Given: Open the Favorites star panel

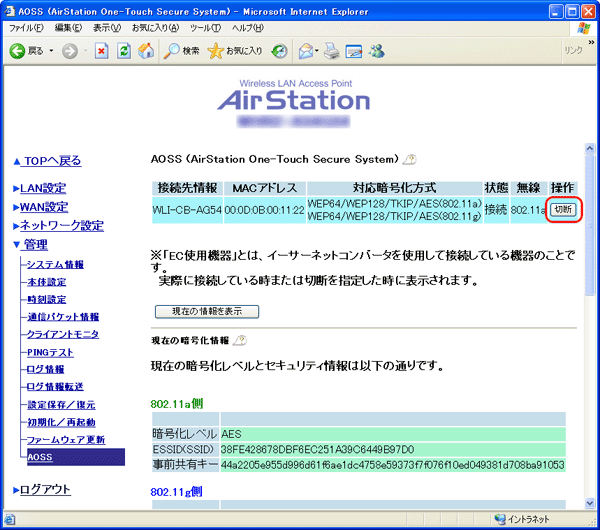Looking at the screenshot, I should [235, 51].
